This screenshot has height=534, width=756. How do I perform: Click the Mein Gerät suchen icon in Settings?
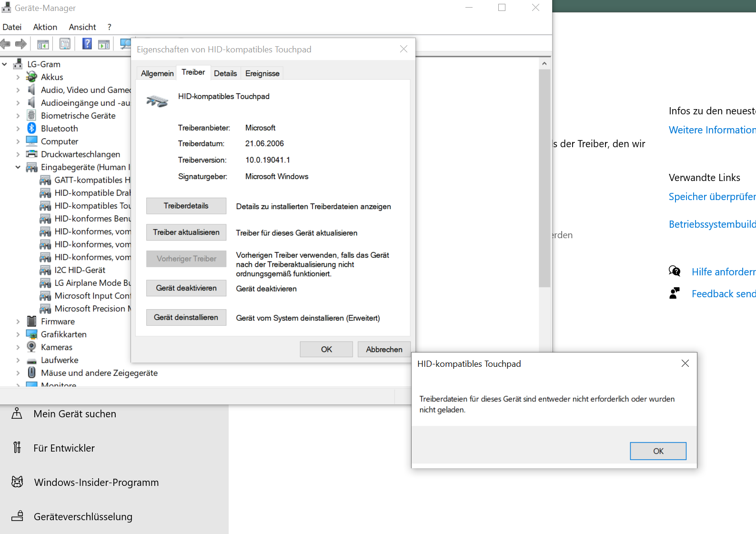click(x=17, y=413)
